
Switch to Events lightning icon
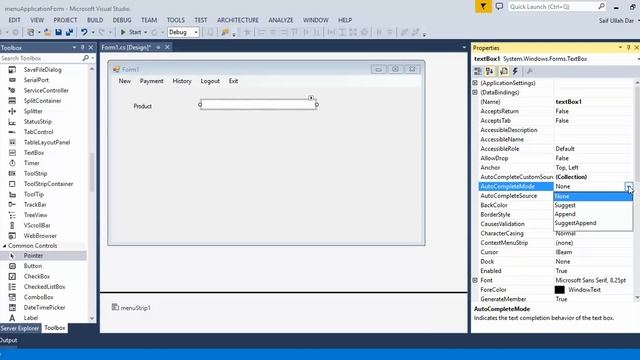click(x=515, y=71)
